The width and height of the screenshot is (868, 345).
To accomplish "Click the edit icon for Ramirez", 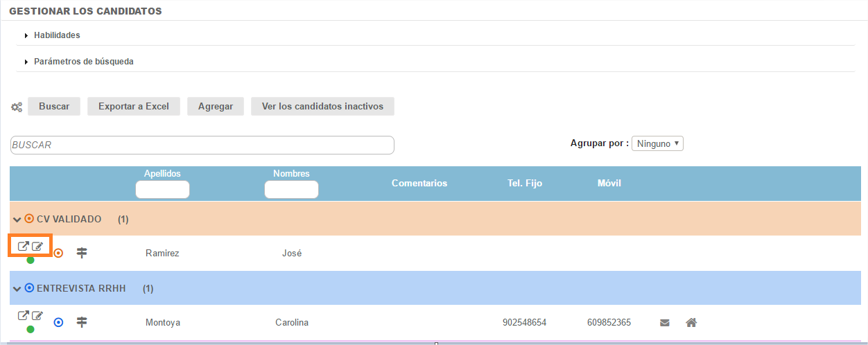I will (37, 246).
